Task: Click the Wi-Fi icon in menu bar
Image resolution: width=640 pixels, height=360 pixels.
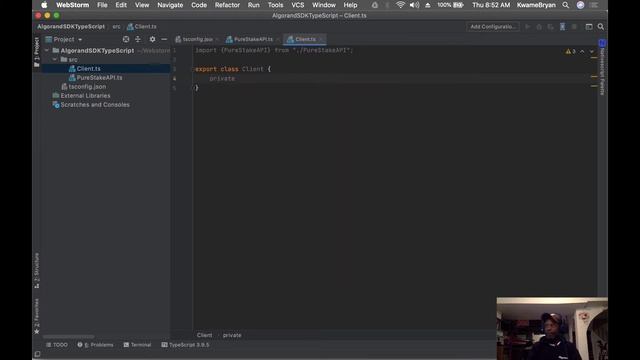Action: click(400, 5)
